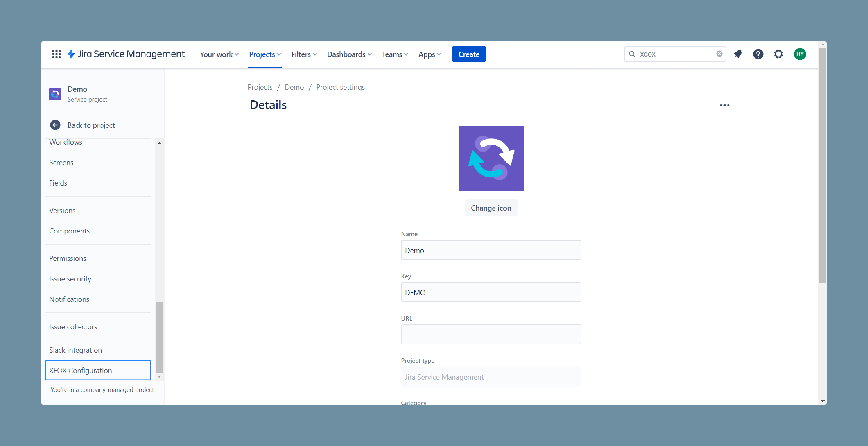This screenshot has width=868, height=446.
Task: Click the Back to project arrow icon
Action: [55, 125]
